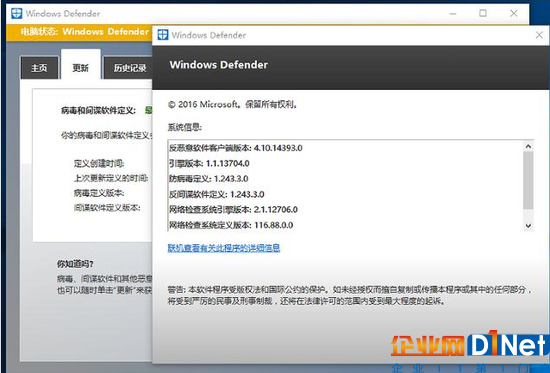
Task: Click the 你知道吗? heading
Action: point(75,264)
